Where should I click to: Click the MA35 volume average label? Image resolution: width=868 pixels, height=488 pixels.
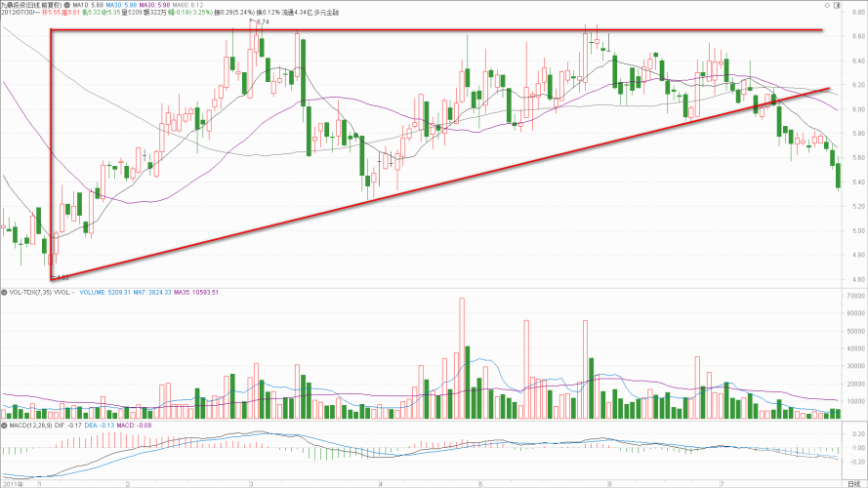(x=199, y=292)
